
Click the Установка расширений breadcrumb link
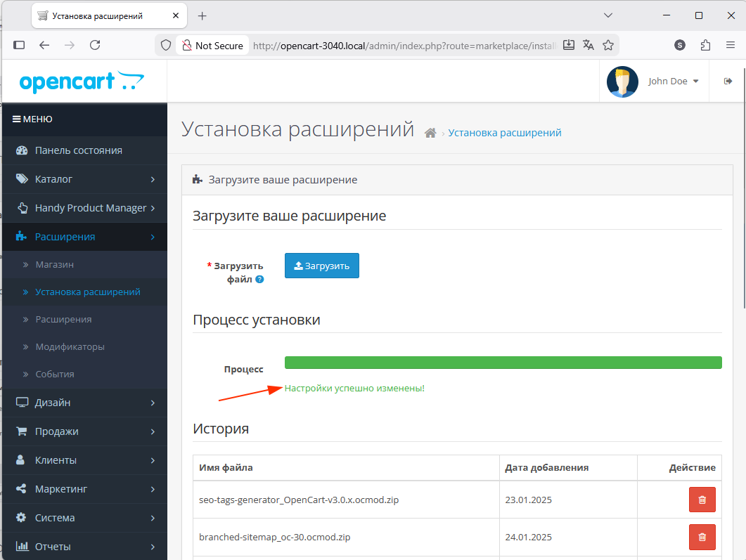coord(504,133)
